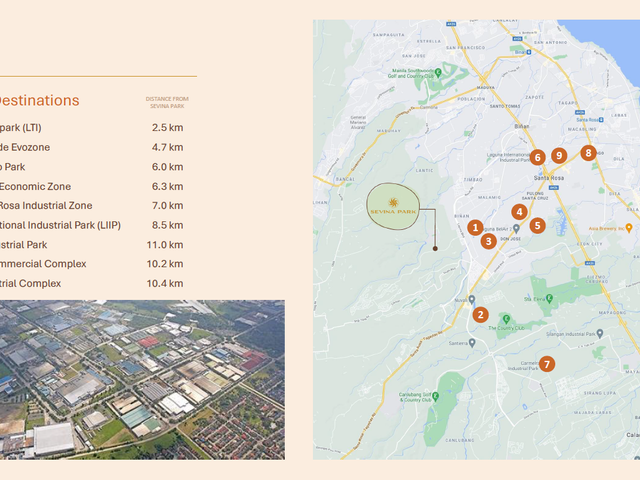Click the "Rosa Industrial Zone" destination text
640x480 pixels.
(46, 206)
